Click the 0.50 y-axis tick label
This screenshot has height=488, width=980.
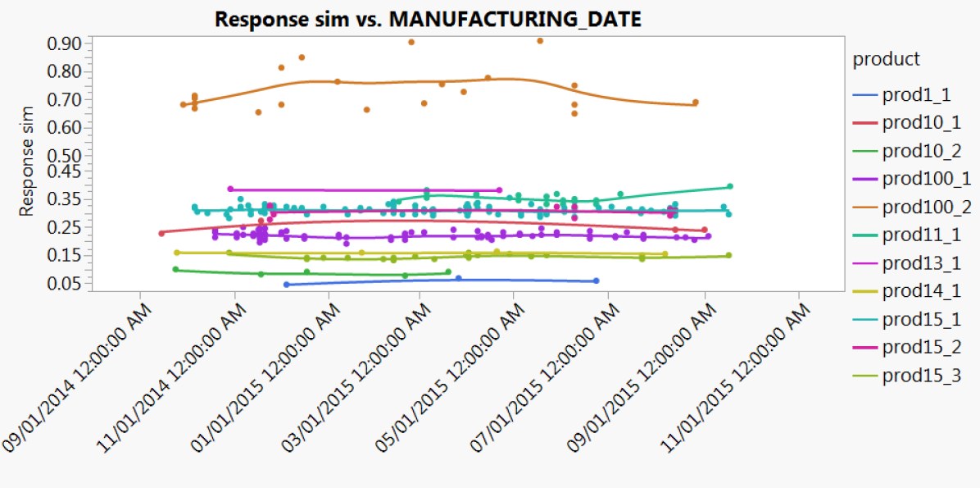[x=65, y=156]
